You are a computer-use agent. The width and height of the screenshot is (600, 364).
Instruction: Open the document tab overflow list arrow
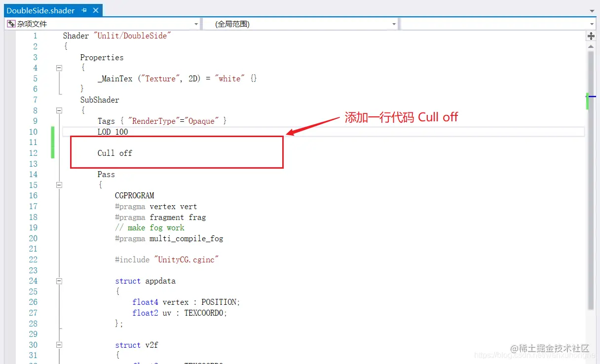coord(592,10)
